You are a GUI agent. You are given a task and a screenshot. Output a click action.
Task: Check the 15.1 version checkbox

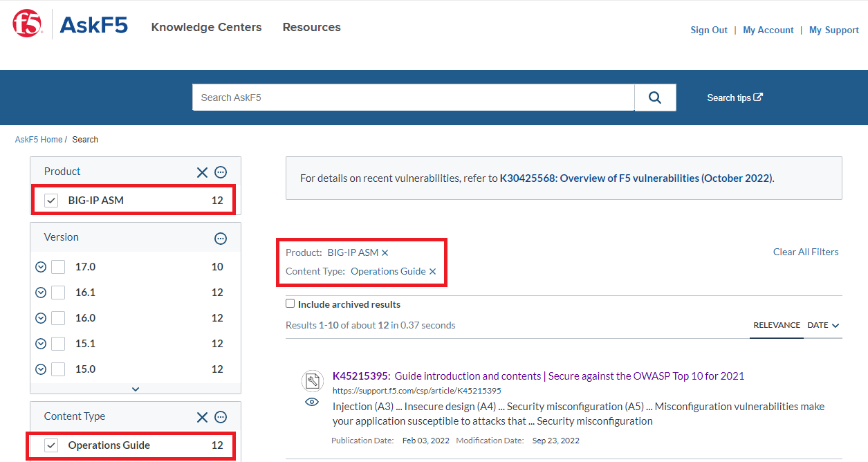pyautogui.click(x=58, y=344)
